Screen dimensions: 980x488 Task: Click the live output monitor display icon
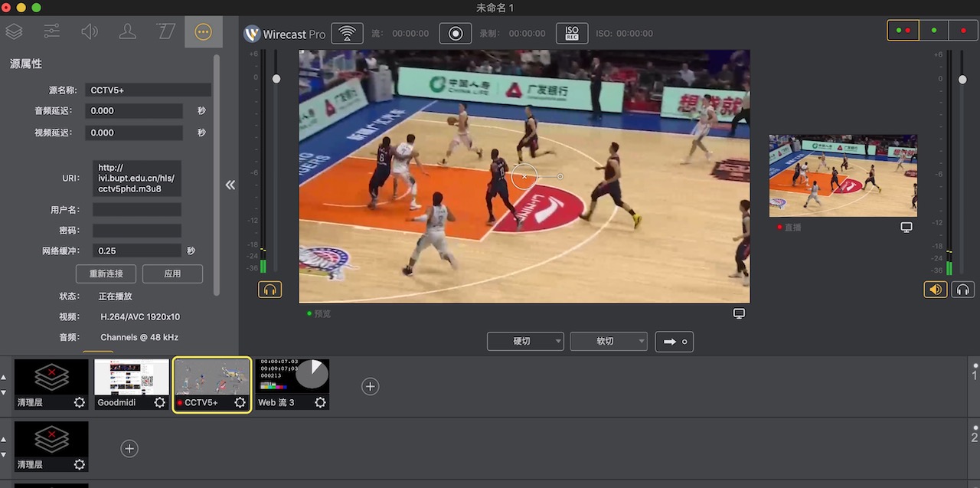tap(906, 228)
